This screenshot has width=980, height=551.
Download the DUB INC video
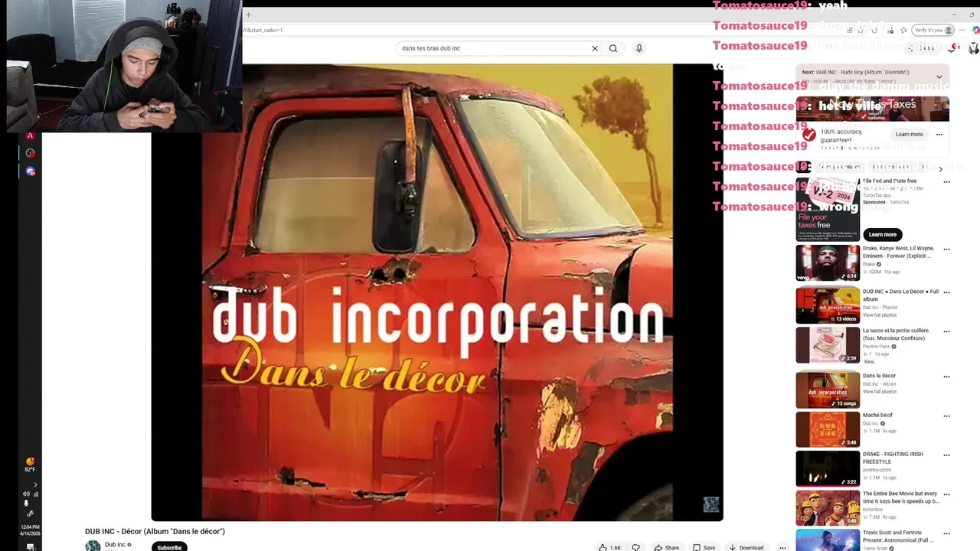[746, 547]
